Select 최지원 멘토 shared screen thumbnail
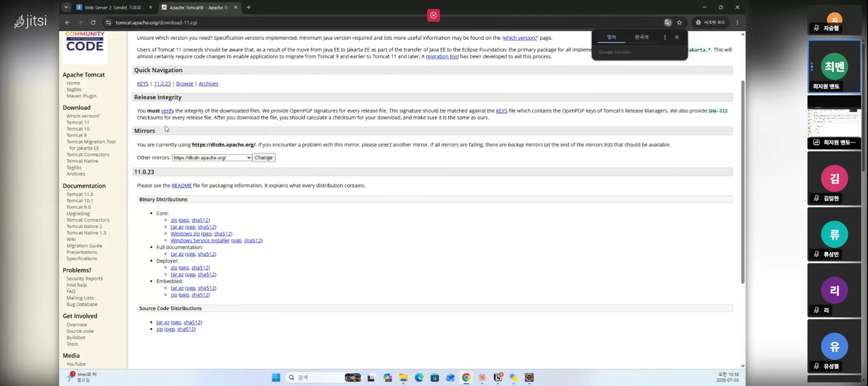The width and height of the screenshot is (868, 386). pyautogui.click(x=834, y=122)
